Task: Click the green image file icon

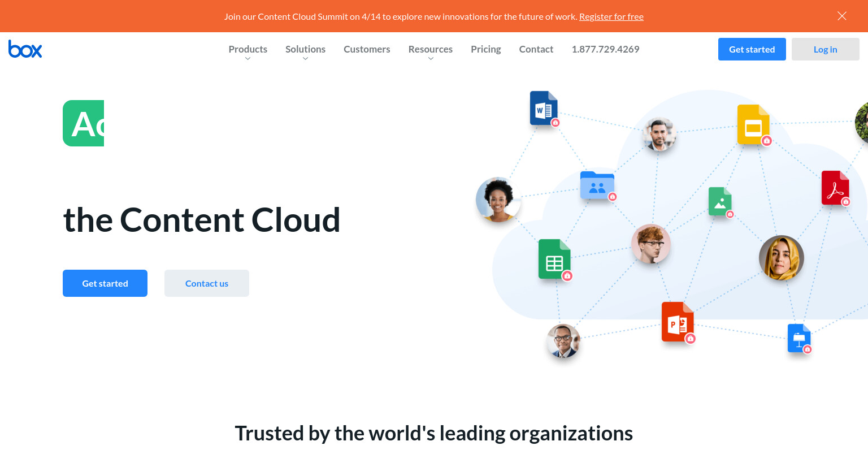Action: click(x=720, y=201)
